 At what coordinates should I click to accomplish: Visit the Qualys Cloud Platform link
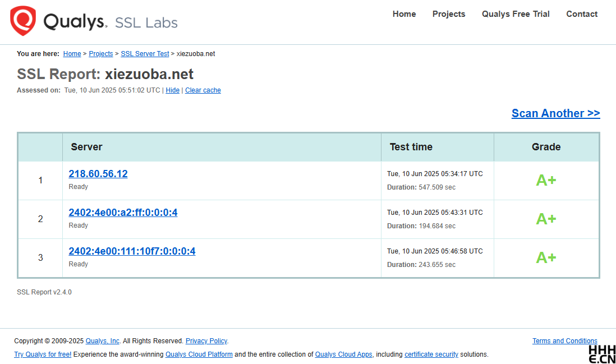point(199,354)
